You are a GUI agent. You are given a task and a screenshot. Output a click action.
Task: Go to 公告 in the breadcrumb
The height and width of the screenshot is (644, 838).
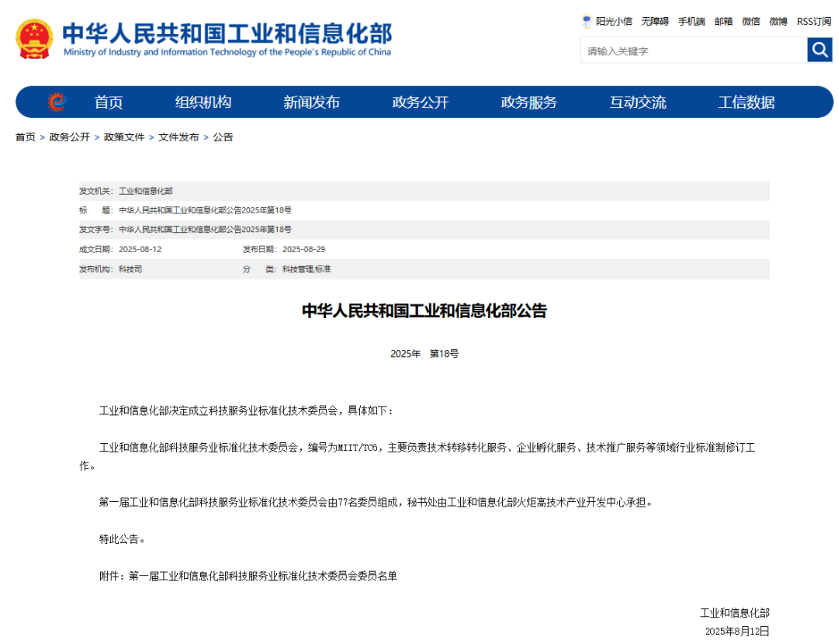coord(223,137)
